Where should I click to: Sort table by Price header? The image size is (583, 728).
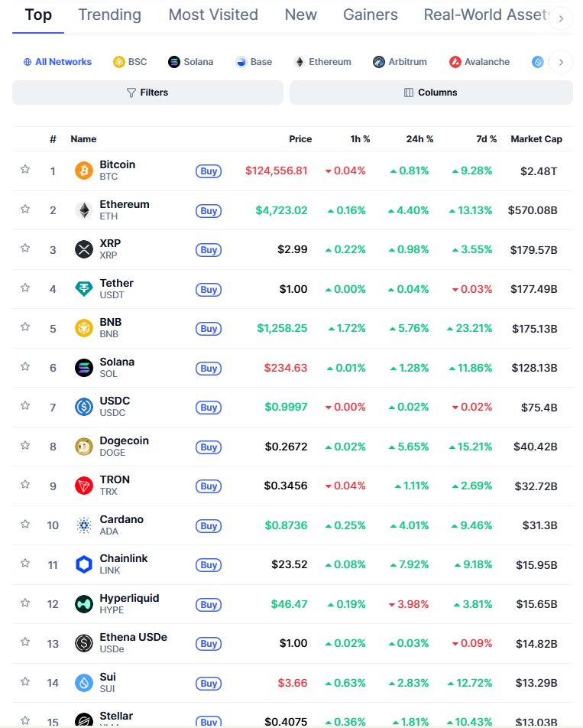pos(300,139)
